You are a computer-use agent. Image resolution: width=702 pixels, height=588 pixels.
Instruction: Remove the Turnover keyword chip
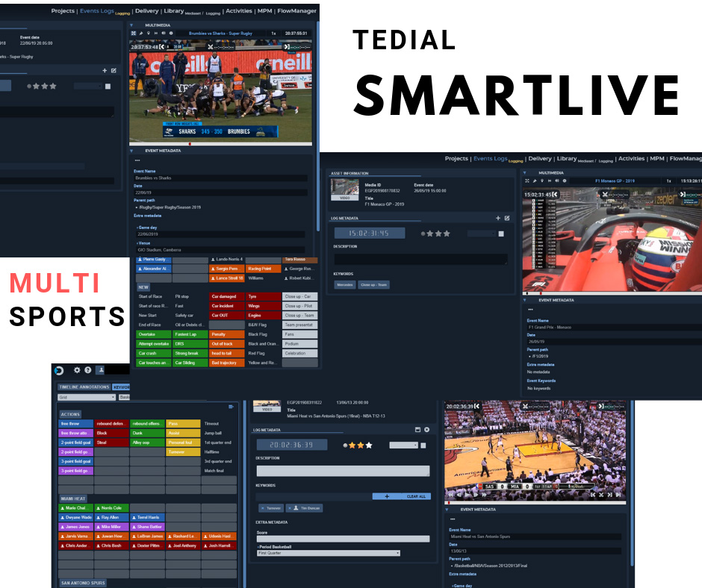pyautogui.click(x=262, y=508)
